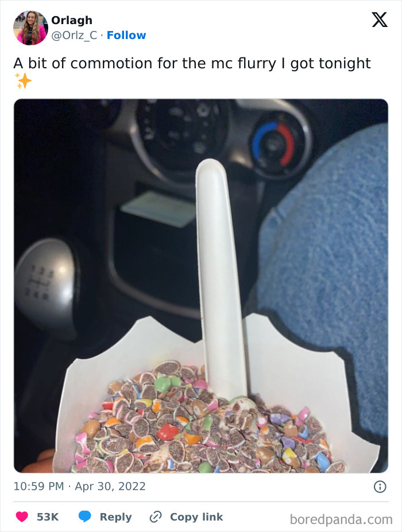Click the blue reply bubble icon

85,517
